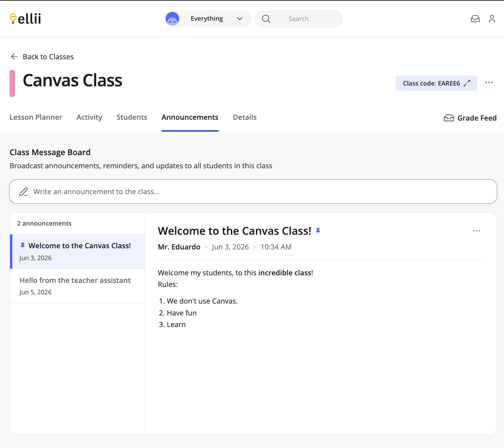The height and width of the screenshot is (448, 504).
Task: Expand the Everything dropdown chevron
Action: coord(240,19)
